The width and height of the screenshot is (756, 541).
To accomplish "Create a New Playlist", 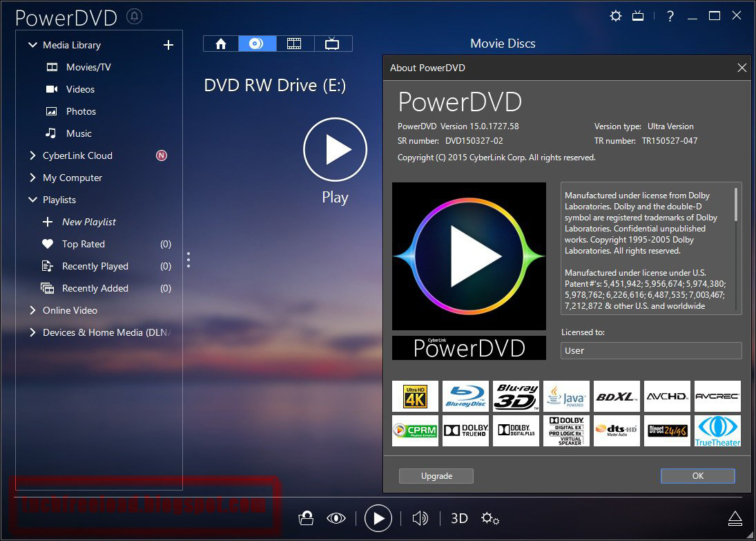I will [88, 222].
